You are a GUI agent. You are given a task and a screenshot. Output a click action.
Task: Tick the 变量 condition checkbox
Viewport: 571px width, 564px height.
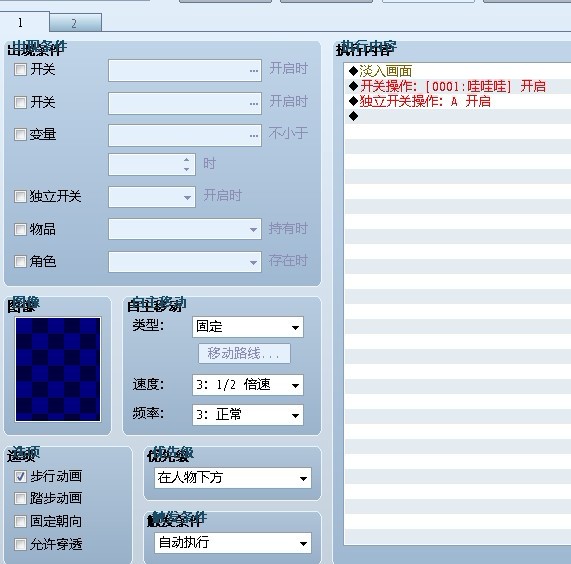point(20,134)
